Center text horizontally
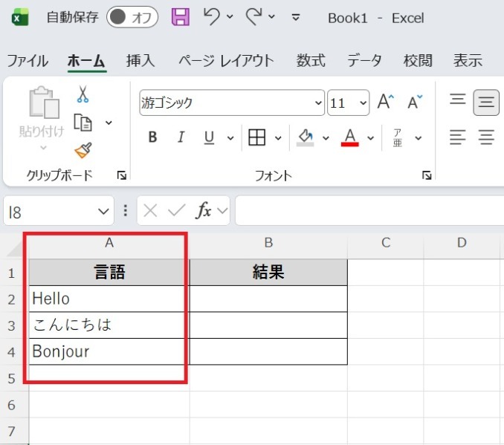504x445 pixels. click(486, 137)
